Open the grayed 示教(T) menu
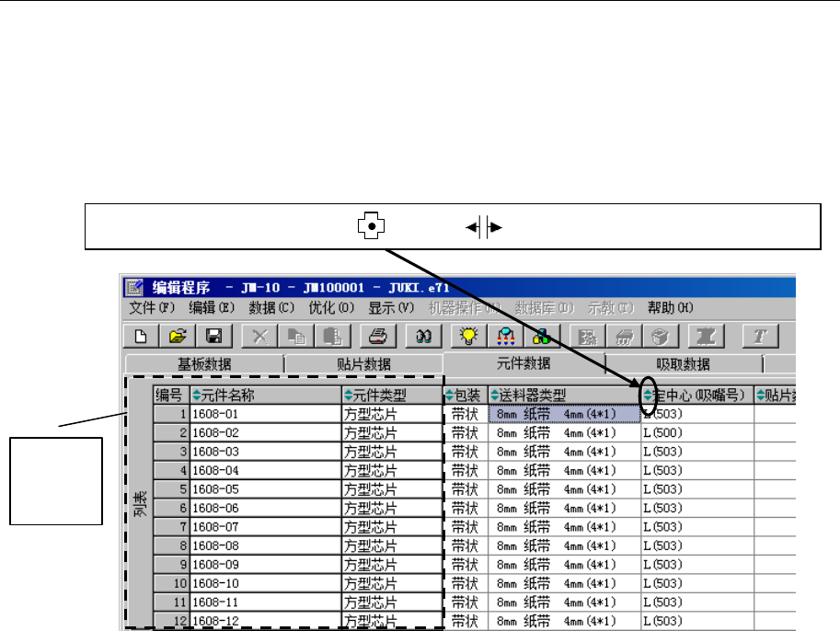The width and height of the screenshot is (840, 631). tap(611, 308)
